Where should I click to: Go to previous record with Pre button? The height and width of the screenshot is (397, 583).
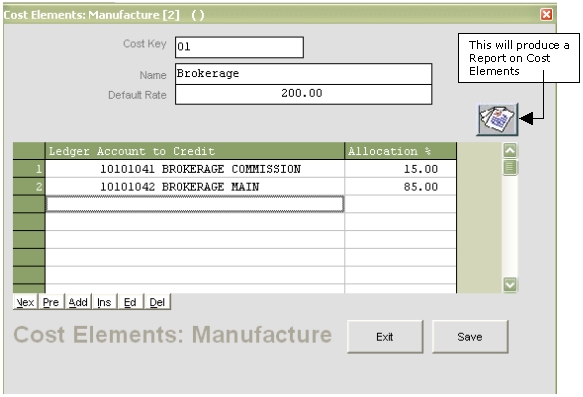coord(51,302)
